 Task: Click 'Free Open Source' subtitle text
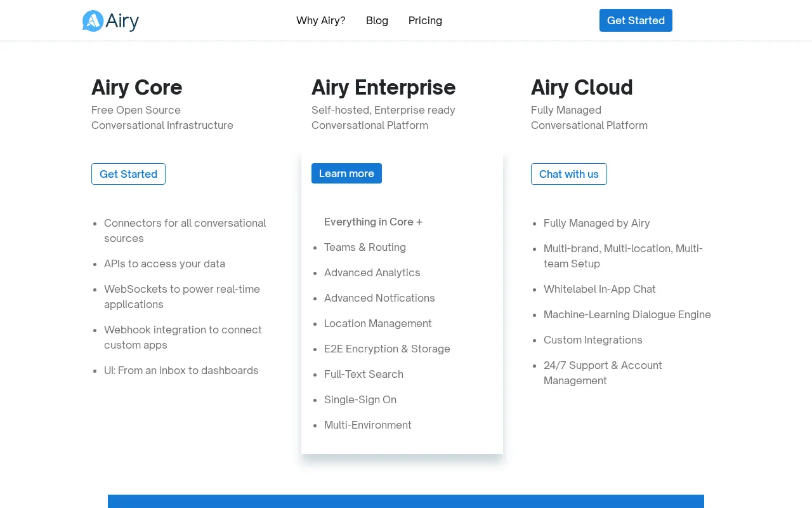point(136,110)
